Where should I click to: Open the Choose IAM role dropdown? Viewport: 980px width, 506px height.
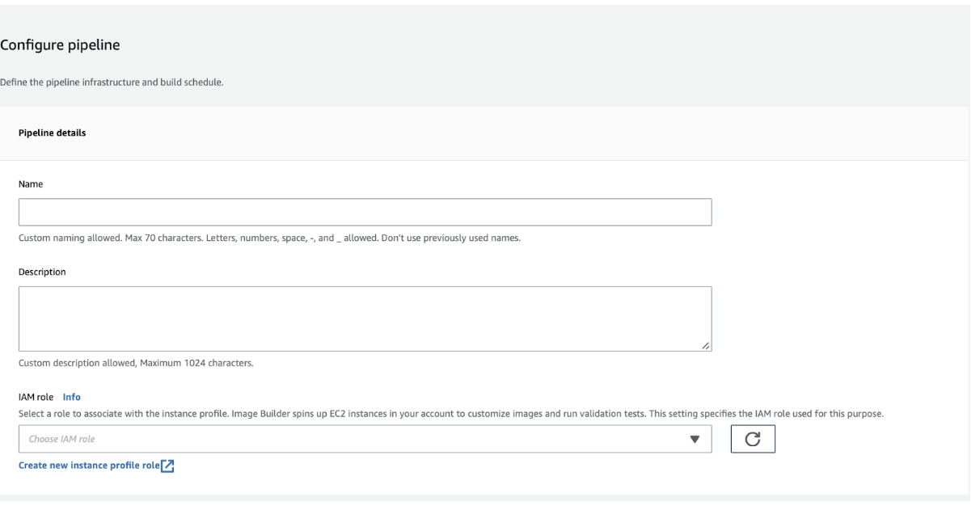[x=364, y=439]
